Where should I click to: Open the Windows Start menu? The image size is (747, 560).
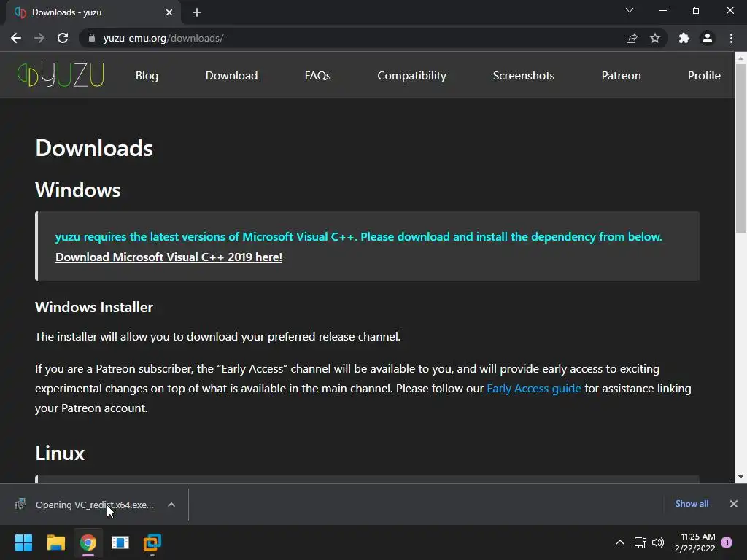23,542
